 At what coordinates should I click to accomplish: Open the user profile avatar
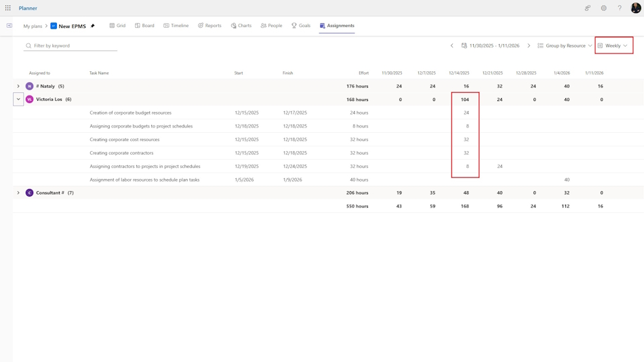[636, 8]
